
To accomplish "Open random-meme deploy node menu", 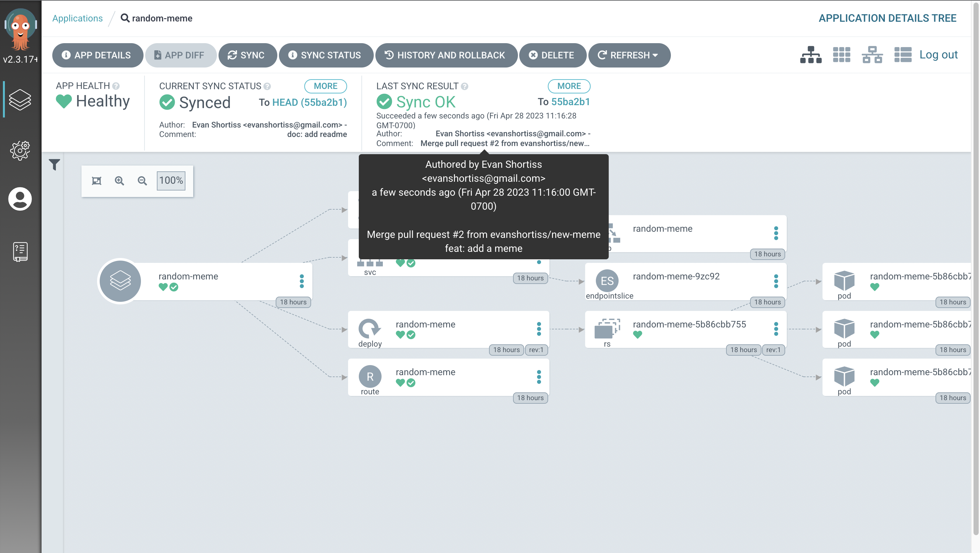I will coord(538,329).
